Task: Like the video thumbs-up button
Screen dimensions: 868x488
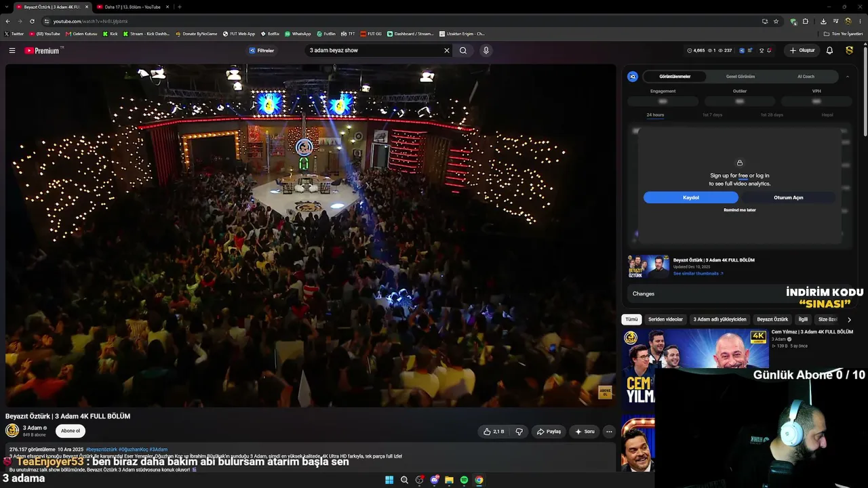Action: click(x=494, y=432)
